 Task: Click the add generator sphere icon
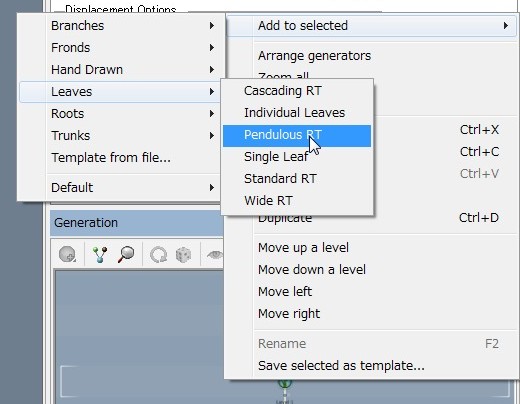pyautogui.click(x=67, y=254)
